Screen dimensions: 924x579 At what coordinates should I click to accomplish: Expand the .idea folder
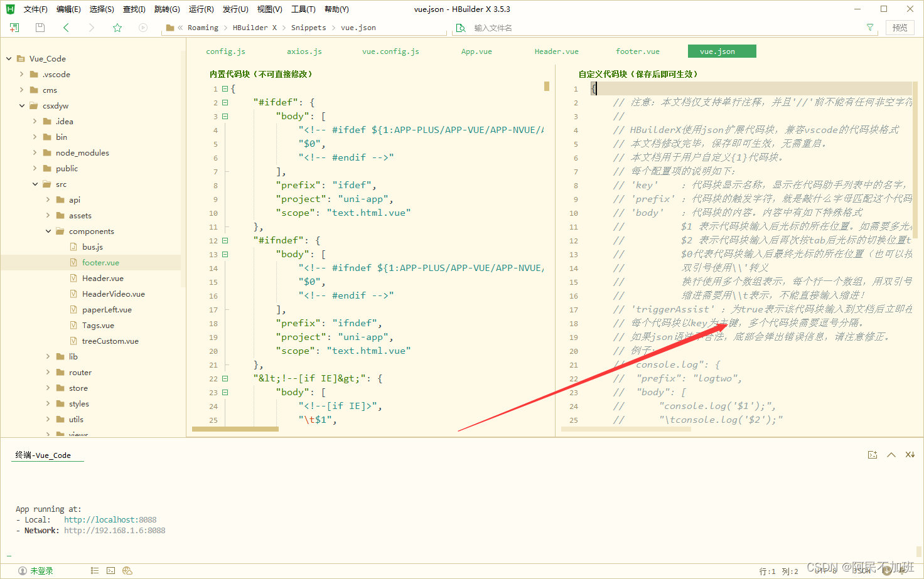pos(35,121)
